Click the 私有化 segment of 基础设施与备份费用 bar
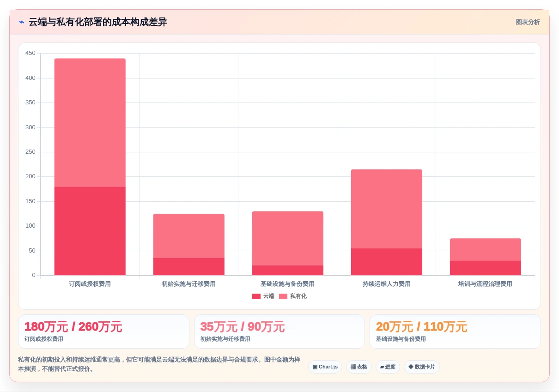559x392 pixels. pyautogui.click(x=288, y=238)
